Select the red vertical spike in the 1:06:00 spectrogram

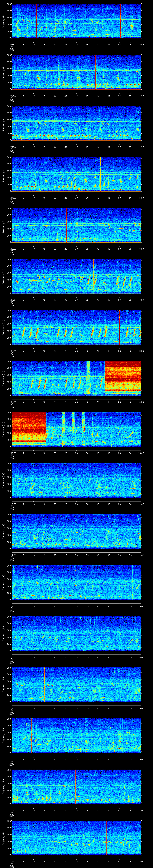click(x=94, y=276)
